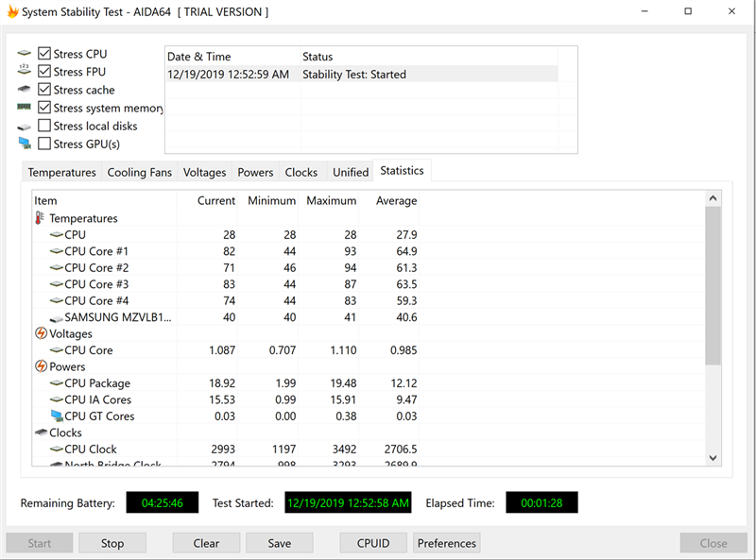Viewport: 756px width, 560px height.
Task: Click the GPU monitor icon next to Stress GPU(s)
Action: tap(24, 144)
